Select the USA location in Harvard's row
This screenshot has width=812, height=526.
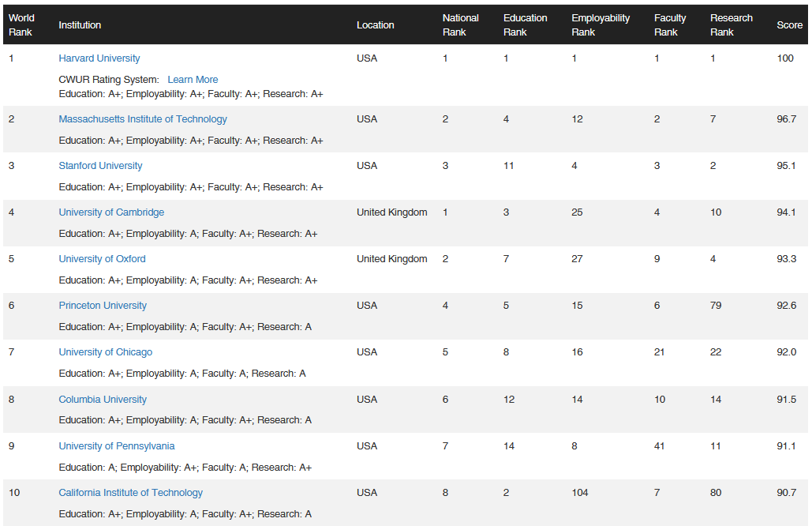tap(367, 58)
